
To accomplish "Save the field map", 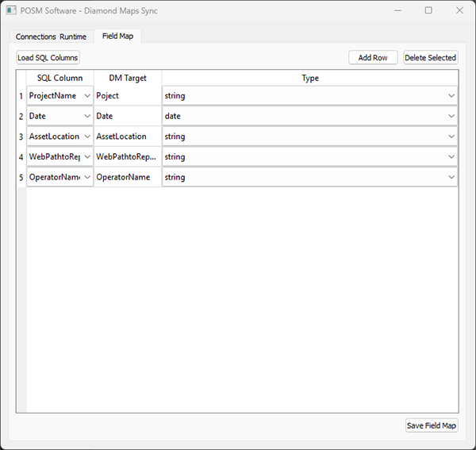I will pos(432,425).
